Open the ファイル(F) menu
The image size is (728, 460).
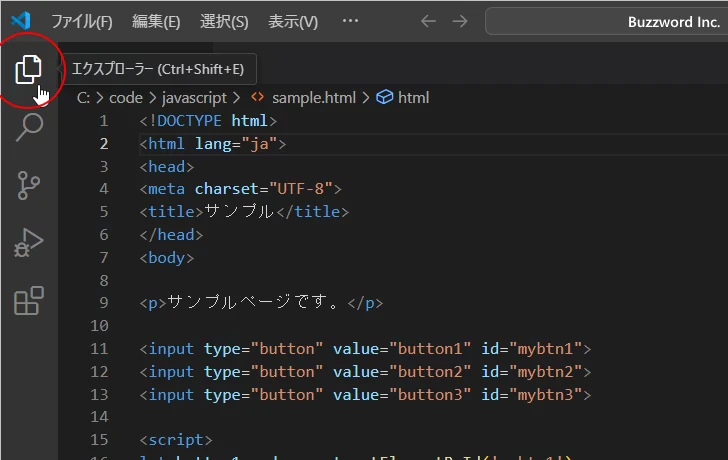click(x=82, y=21)
